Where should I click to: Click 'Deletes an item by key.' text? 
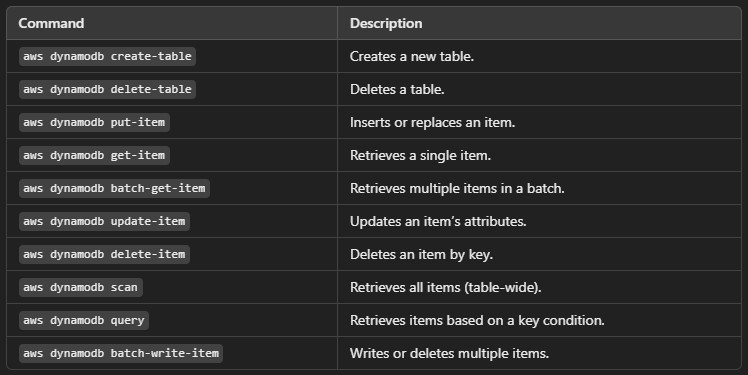(x=421, y=254)
